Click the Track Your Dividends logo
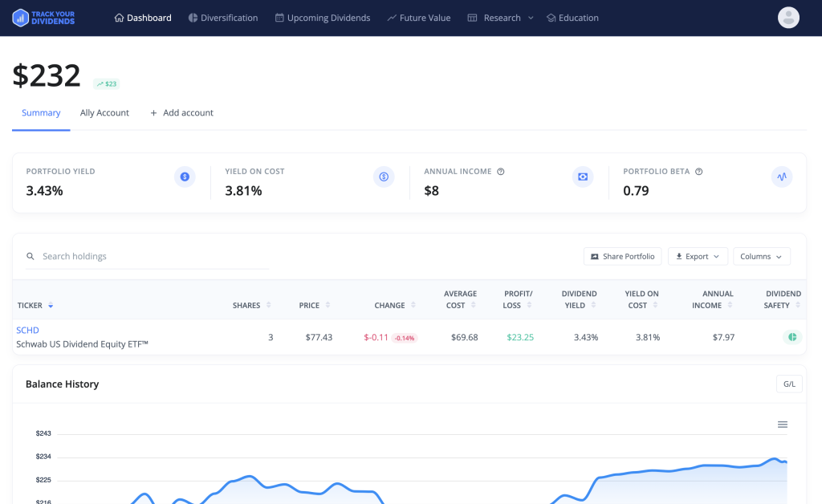 tap(43, 17)
